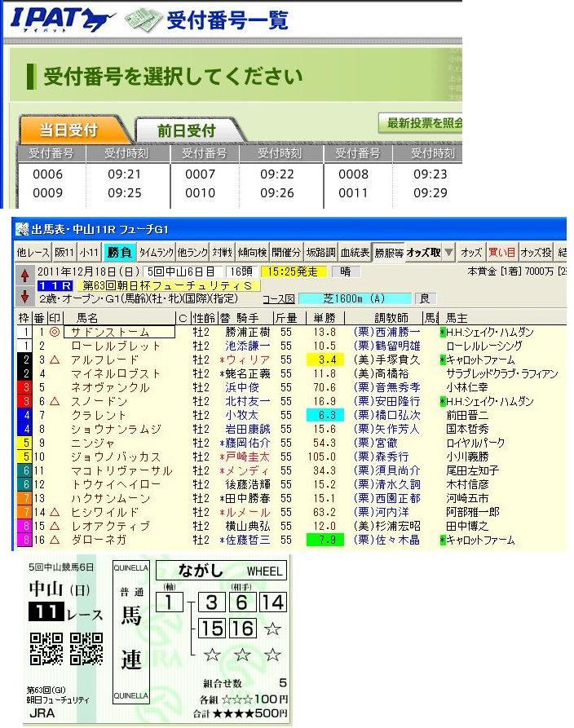This screenshot has height=728, width=574.
Task: Open the 傾向検 toolbar button
Action: tap(252, 252)
